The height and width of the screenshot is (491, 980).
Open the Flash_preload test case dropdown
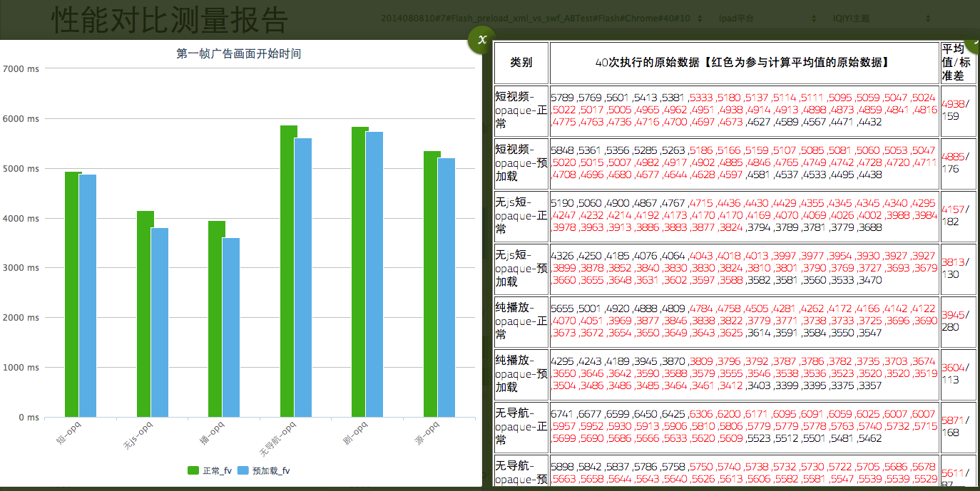click(535, 16)
